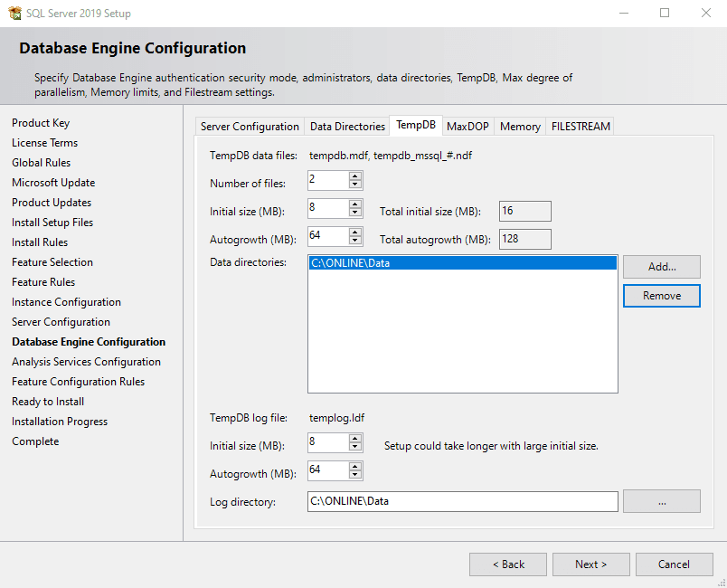Image resolution: width=727 pixels, height=588 pixels.
Task: Browse for Log directory with ellipsis button
Action: (x=661, y=501)
